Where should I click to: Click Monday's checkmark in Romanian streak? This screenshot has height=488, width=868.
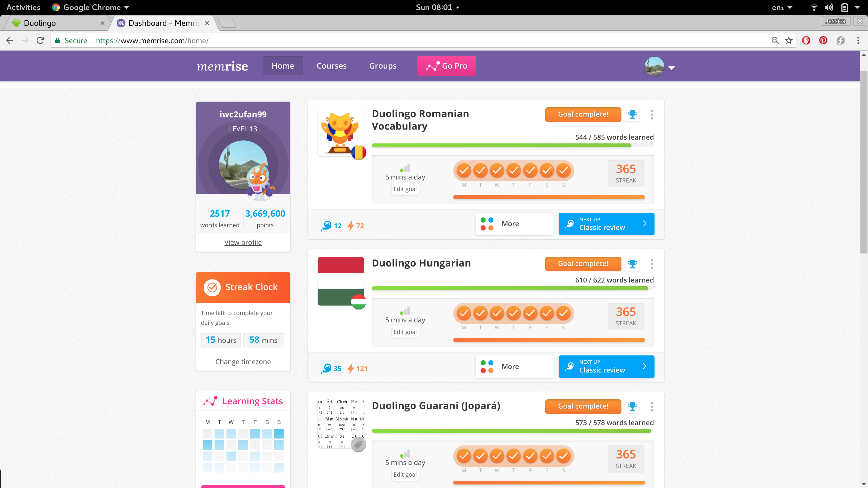click(464, 171)
